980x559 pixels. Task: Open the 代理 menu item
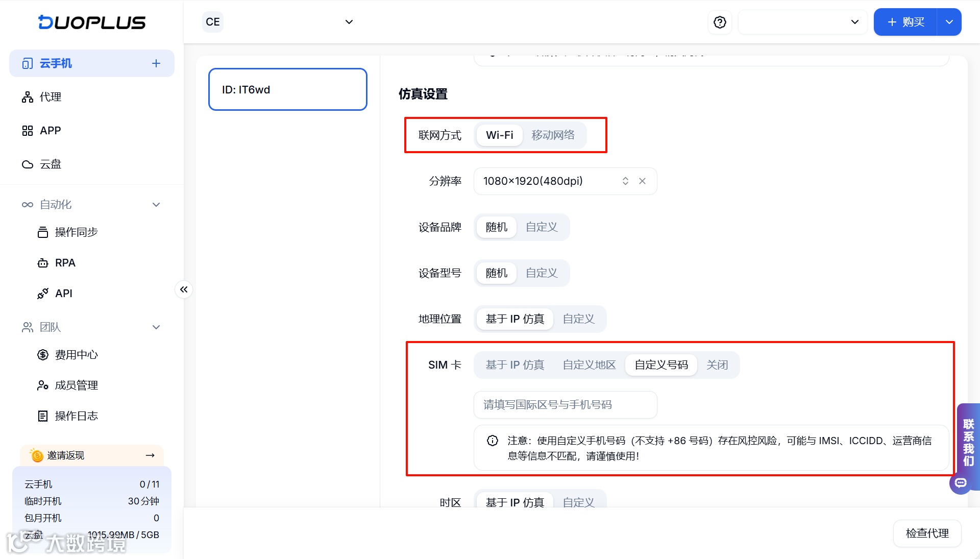50,97
